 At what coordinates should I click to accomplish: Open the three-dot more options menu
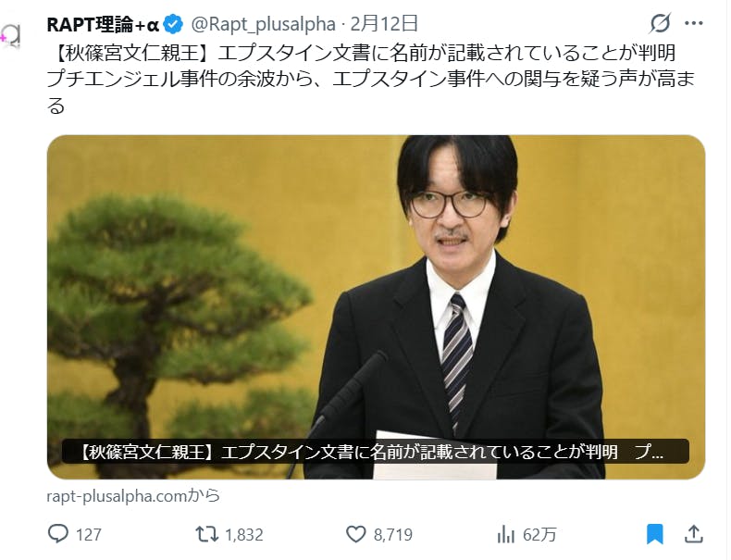(694, 23)
